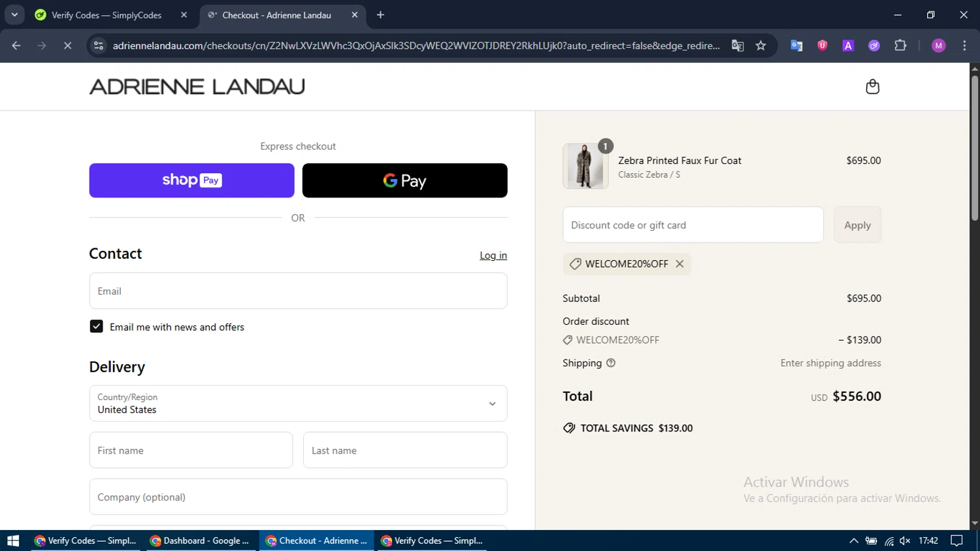980x551 pixels.
Task: Open site information icon in address bar
Action: (x=99, y=46)
